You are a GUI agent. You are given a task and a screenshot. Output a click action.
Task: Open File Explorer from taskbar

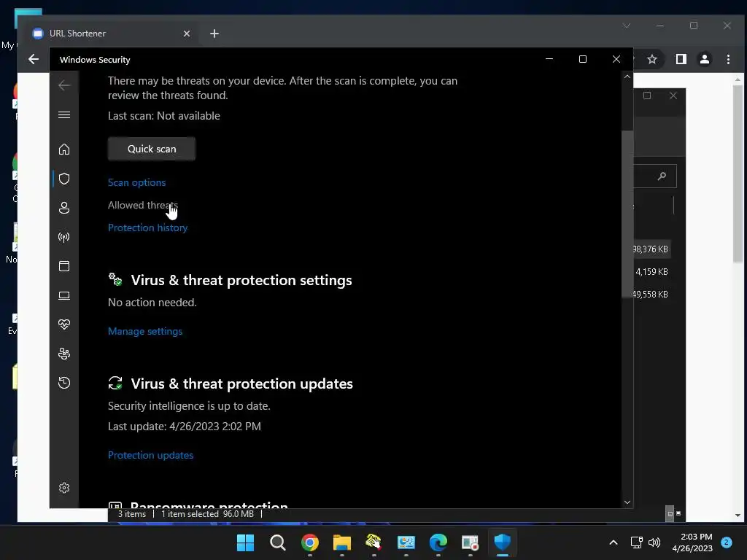tap(341, 542)
